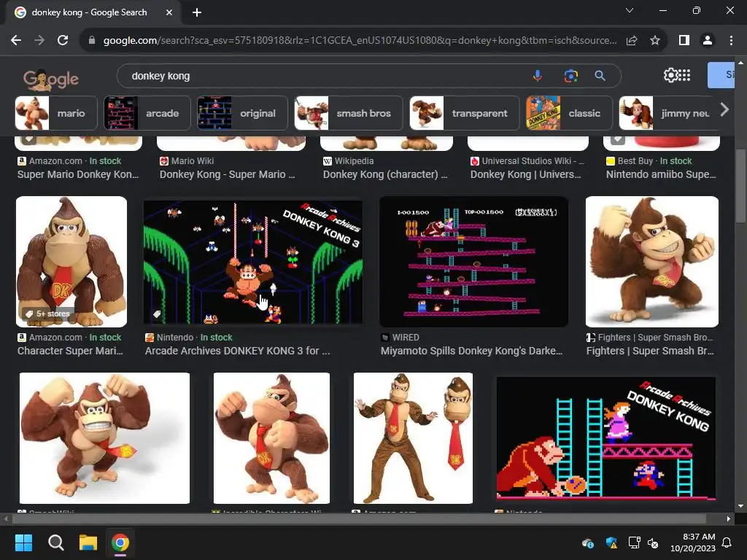Start voice search with microphone
Screen dimensions: 747x560
[538, 76]
